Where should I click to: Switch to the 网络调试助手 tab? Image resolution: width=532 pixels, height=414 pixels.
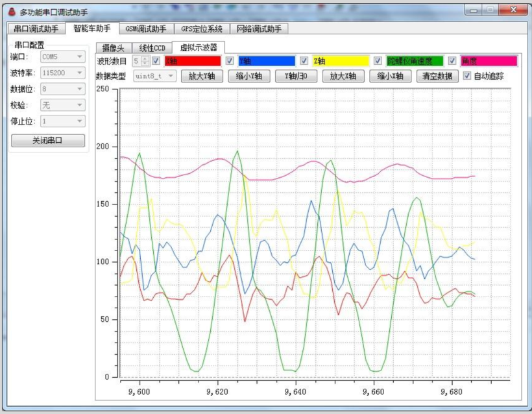(260, 29)
